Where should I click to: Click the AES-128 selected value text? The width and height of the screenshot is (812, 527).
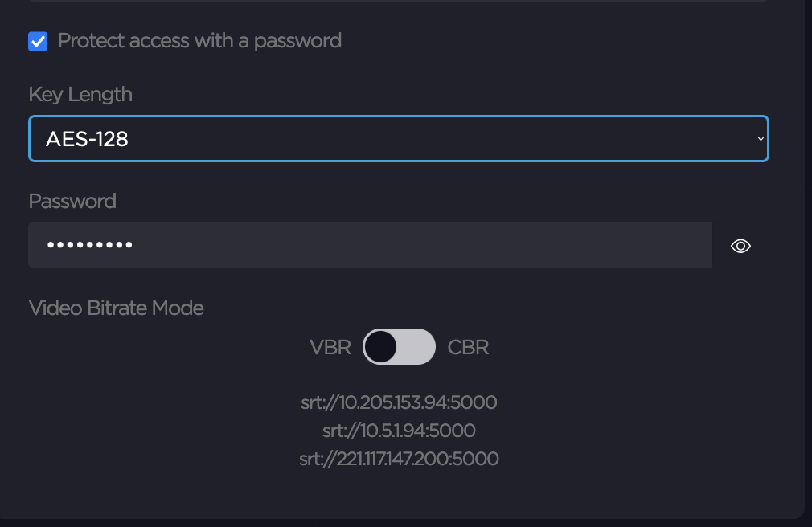(x=87, y=139)
